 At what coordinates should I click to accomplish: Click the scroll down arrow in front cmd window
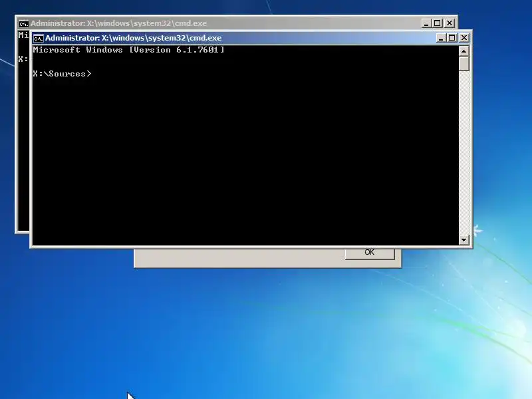coord(464,240)
